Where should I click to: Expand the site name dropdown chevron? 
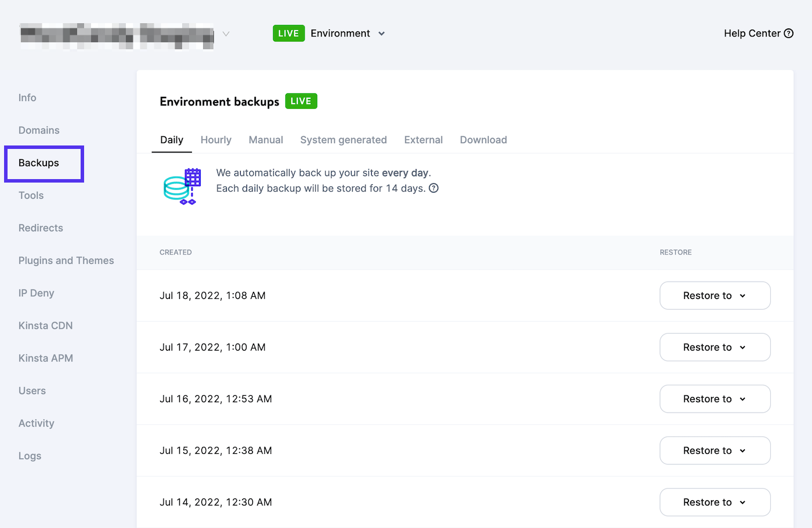[x=226, y=33]
